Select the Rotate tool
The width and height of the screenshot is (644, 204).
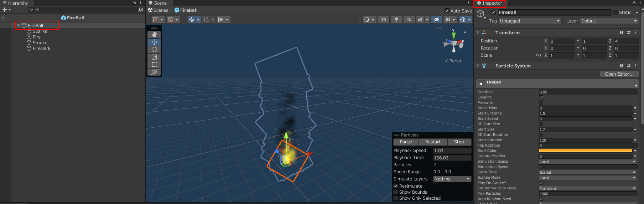coord(154,50)
